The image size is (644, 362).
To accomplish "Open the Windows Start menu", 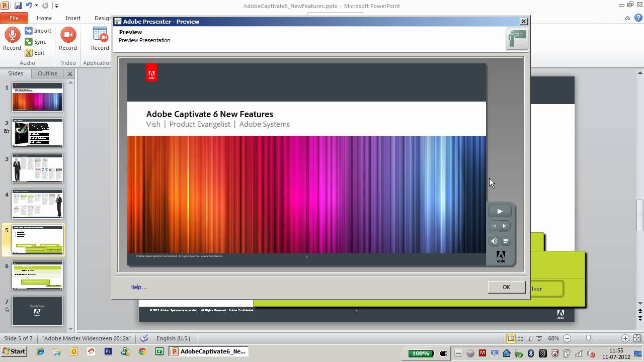I will [x=14, y=351].
